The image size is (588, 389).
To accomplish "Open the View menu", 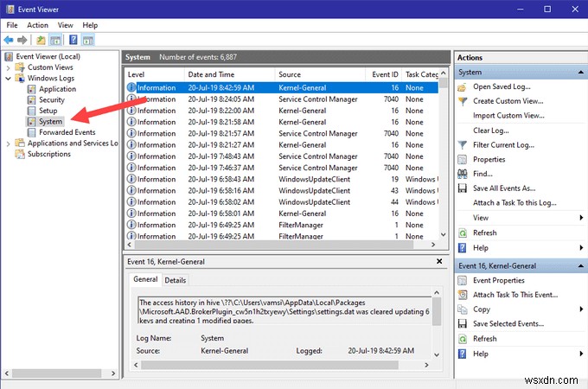I will click(65, 25).
